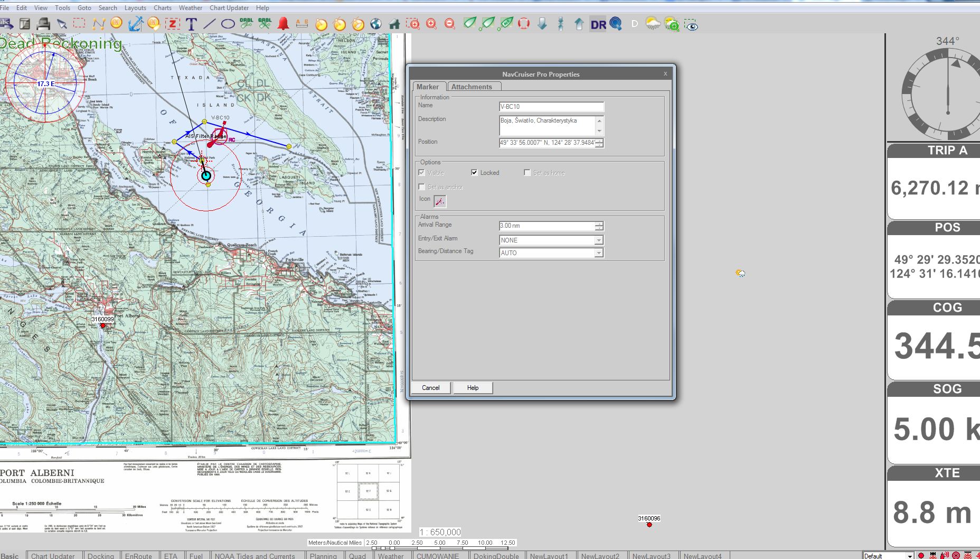Click the zoom in magnifier icon
The height and width of the screenshot is (559, 980).
[x=431, y=24]
